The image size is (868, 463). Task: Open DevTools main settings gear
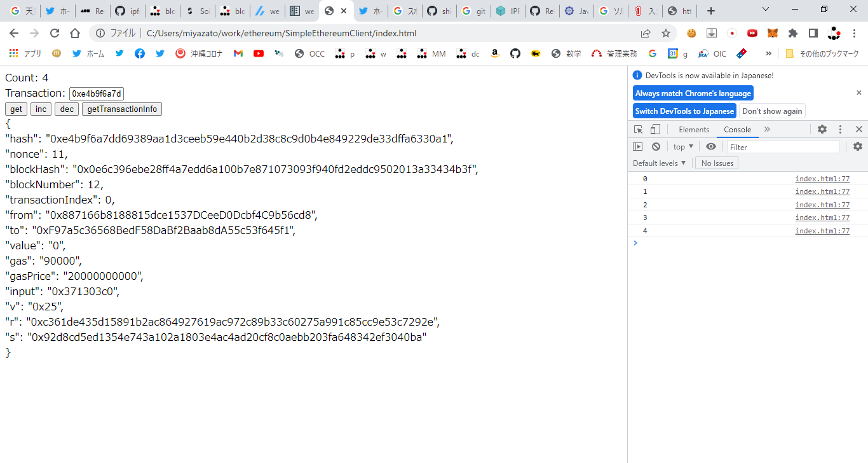pos(822,129)
